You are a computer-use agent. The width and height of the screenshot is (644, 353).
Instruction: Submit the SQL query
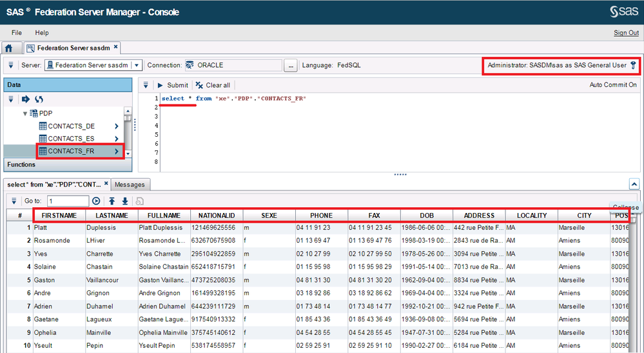(x=173, y=85)
